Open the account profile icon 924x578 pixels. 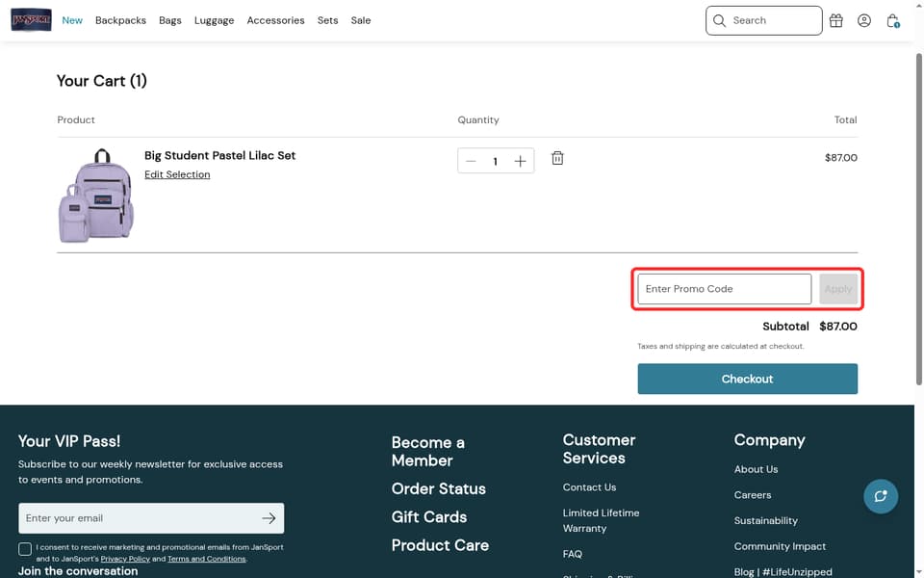[864, 20]
